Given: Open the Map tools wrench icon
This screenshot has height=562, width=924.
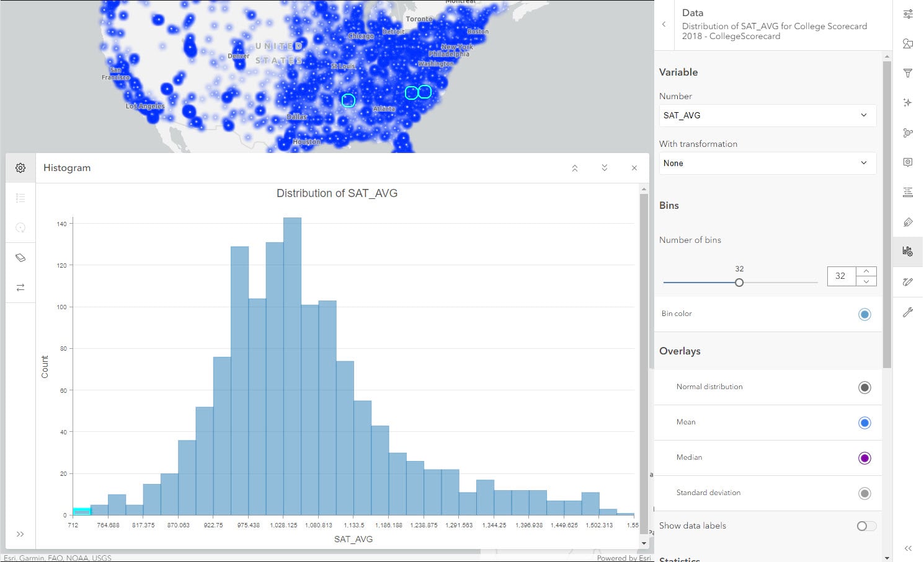Looking at the screenshot, I should pyautogui.click(x=908, y=312).
